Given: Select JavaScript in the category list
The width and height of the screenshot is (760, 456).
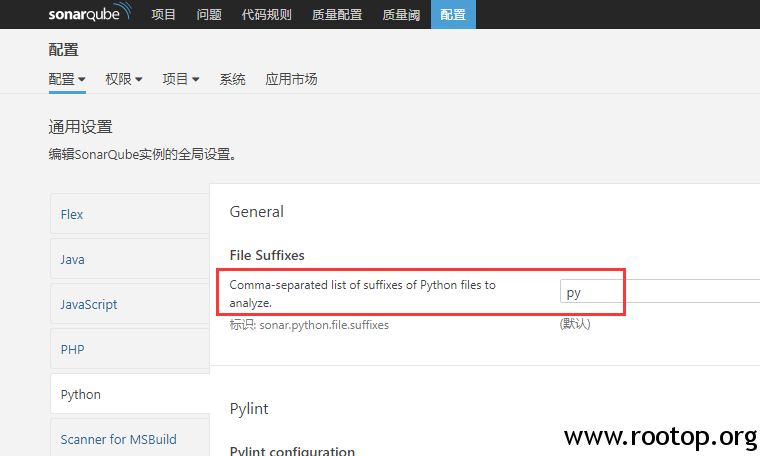Looking at the screenshot, I should coord(130,304).
